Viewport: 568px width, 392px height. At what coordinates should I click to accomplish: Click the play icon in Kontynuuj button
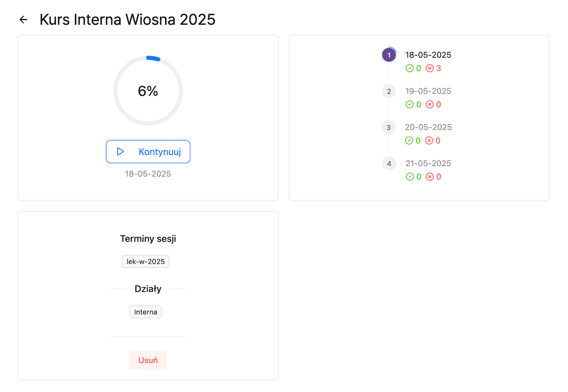click(x=120, y=152)
